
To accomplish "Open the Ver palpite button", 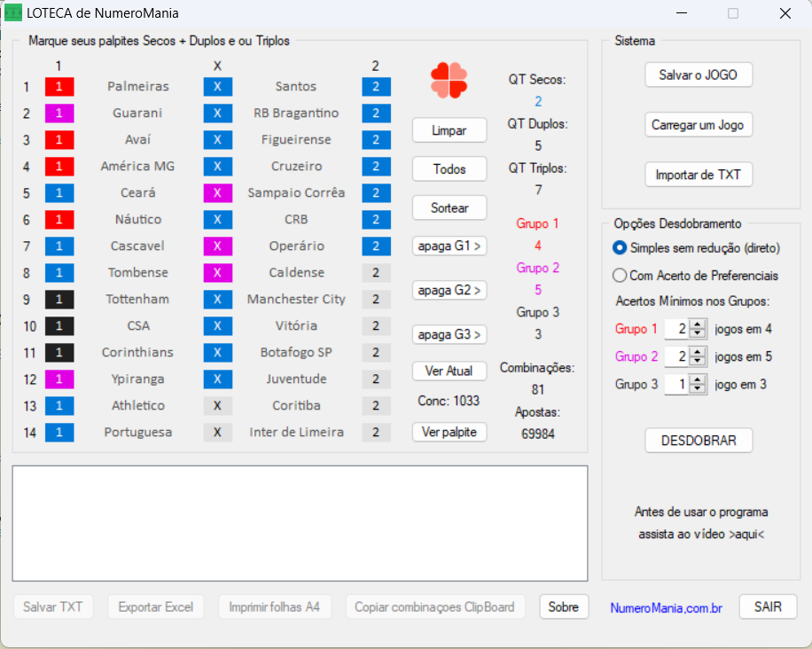I will coord(449,432).
